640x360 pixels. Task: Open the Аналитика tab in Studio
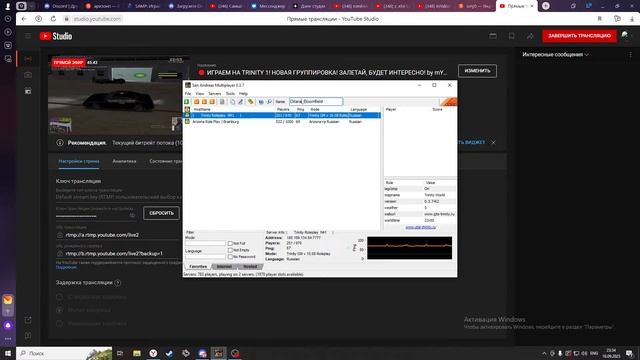coord(124,161)
